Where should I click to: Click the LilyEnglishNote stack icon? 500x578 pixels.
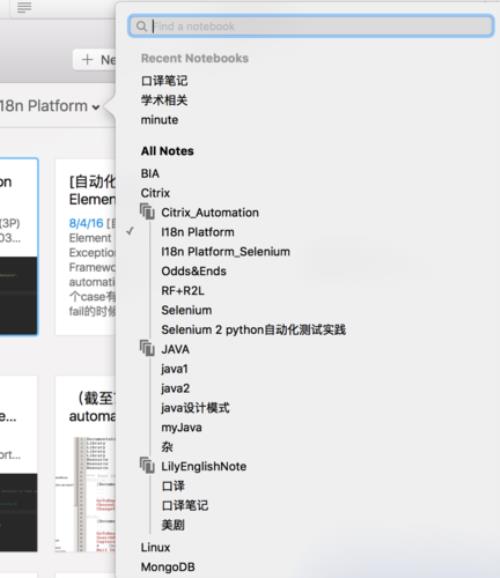click(147, 465)
